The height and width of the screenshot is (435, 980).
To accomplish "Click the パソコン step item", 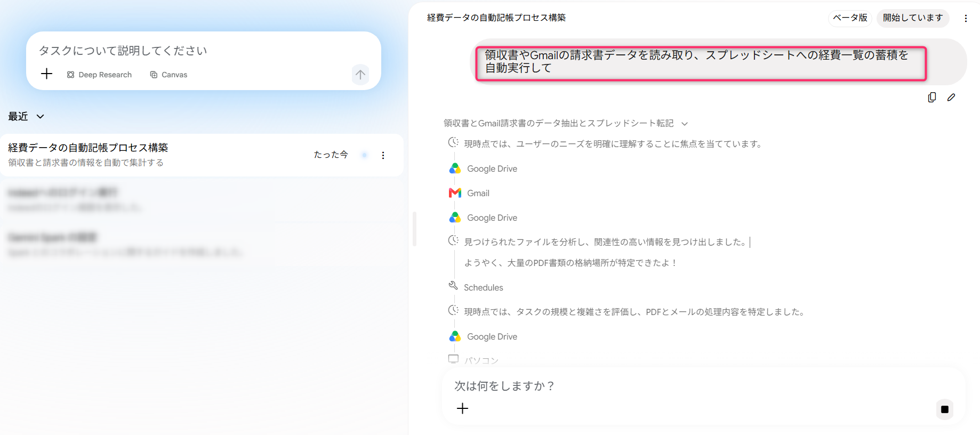I will point(473,360).
